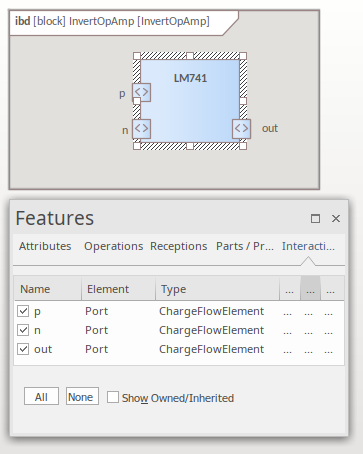Viewport: 363px width, 454px height.
Task: Click the None button
Action: pos(82,396)
